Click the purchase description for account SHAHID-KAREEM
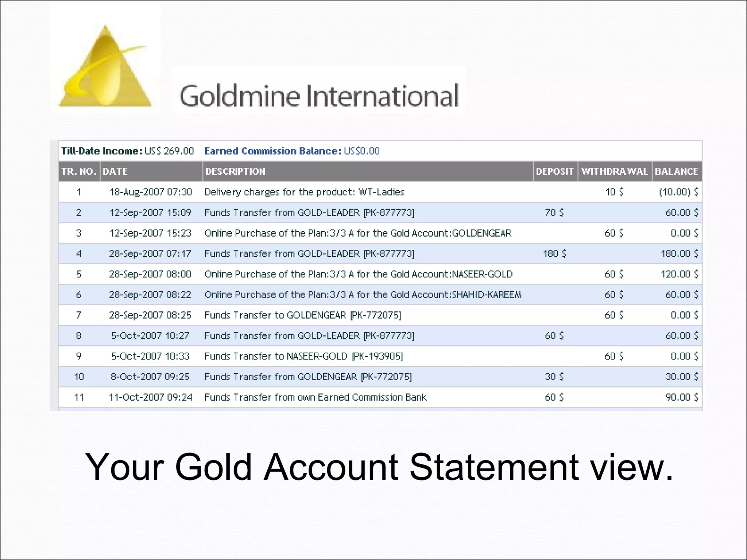Screen dimensions: 747x560 (x=363, y=295)
